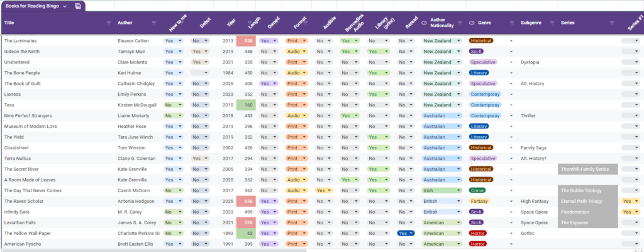The image size is (644, 252).
Task: Click the Title column filter icon
Action: point(109,23)
